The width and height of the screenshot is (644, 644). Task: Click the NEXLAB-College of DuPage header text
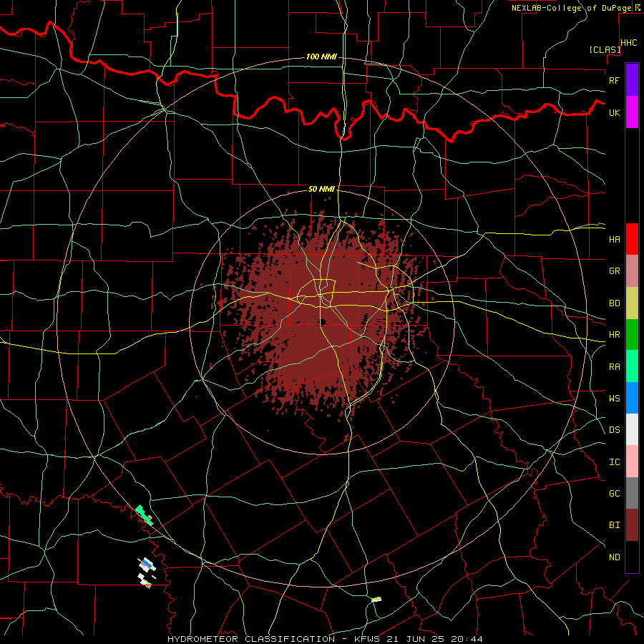coord(571,8)
